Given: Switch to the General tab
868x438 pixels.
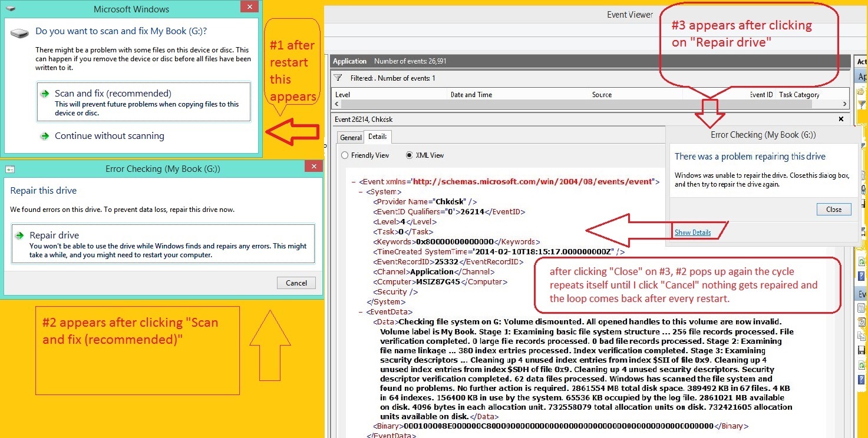Looking at the screenshot, I should click(x=351, y=137).
